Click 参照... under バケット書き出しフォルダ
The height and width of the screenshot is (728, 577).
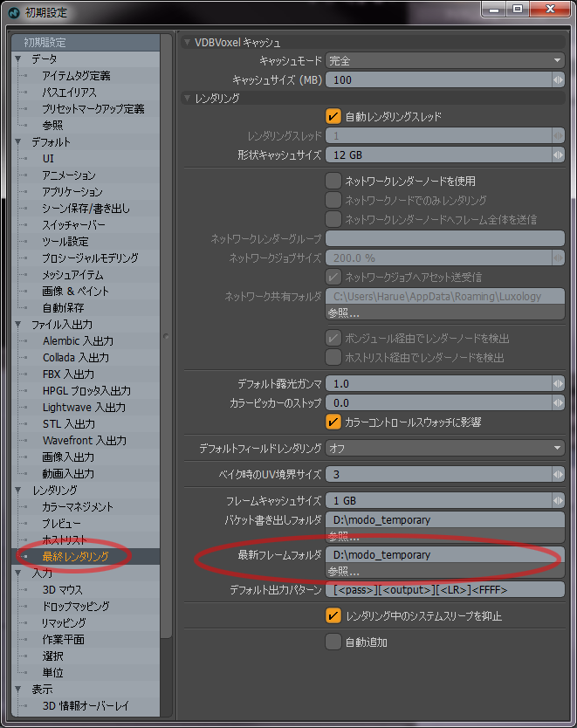[x=444, y=536]
